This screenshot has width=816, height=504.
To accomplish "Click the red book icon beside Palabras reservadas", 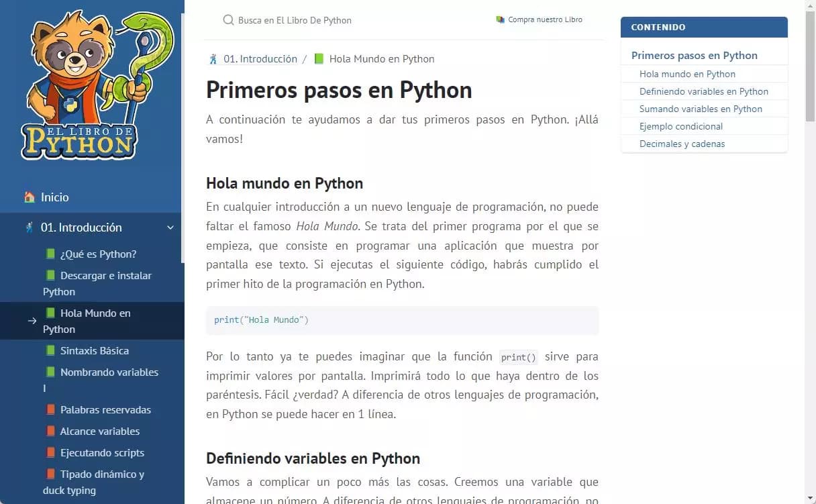I will pyautogui.click(x=50, y=410).
